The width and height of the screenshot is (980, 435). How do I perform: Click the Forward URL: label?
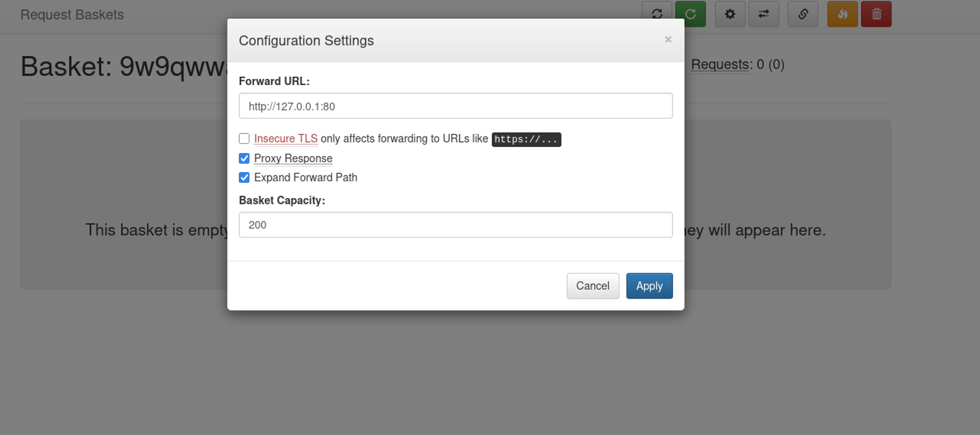tap(274, 81)
